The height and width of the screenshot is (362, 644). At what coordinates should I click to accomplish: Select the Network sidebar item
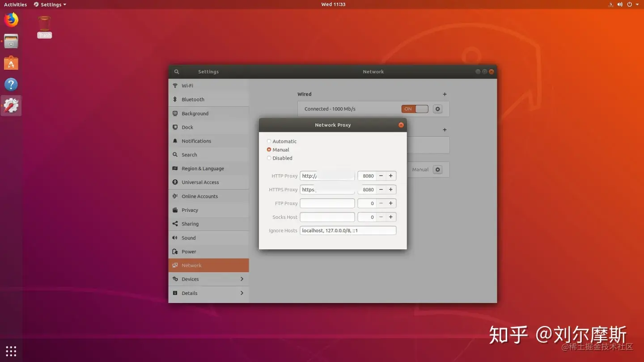coord(208,265)
